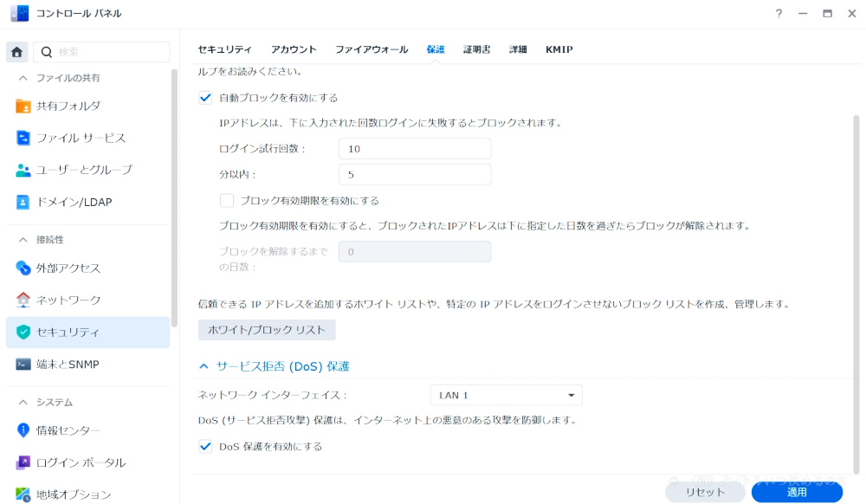The width and height of the screenshot is (866, 504).
Task: Open ホワイト/ブロック リスト button
Action: pyautogui.click(x=267, y=330)
